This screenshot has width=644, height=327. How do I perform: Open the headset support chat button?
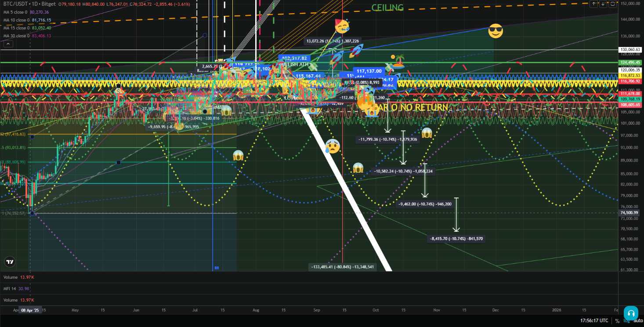tap(630, 313)
